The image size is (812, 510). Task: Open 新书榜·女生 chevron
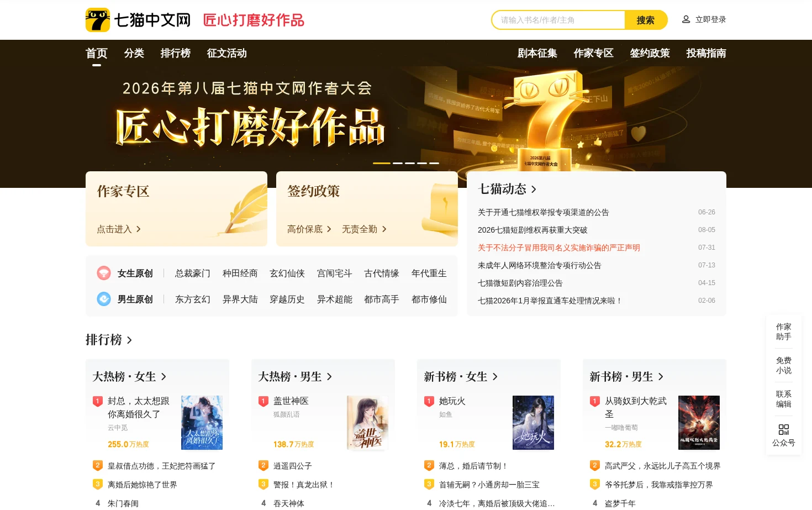point(495,377)
